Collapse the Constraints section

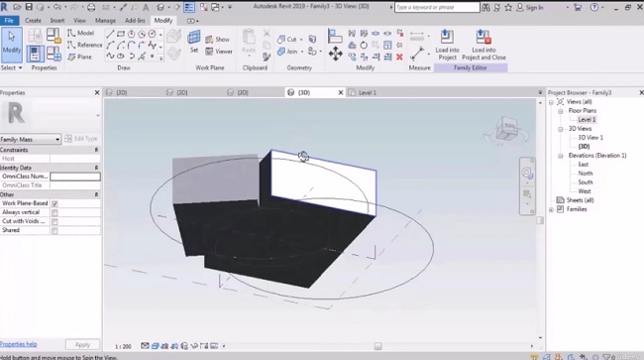pos(96,150)
